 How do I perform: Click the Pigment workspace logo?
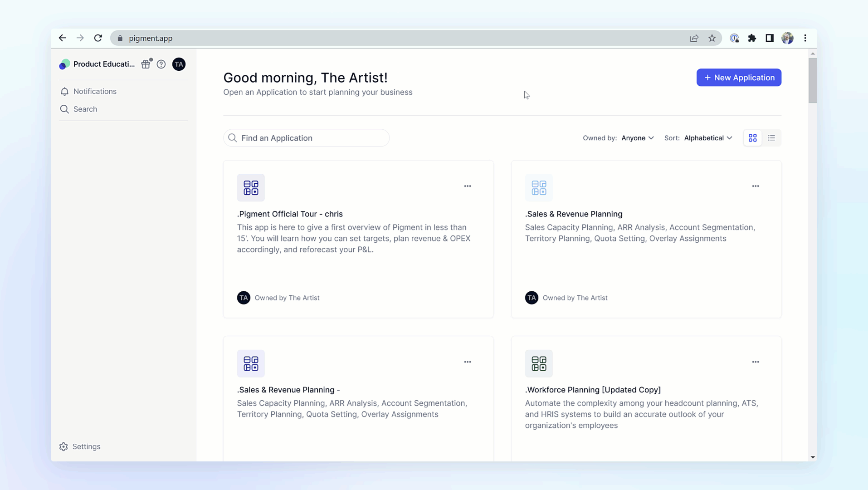tap(64, 64)
